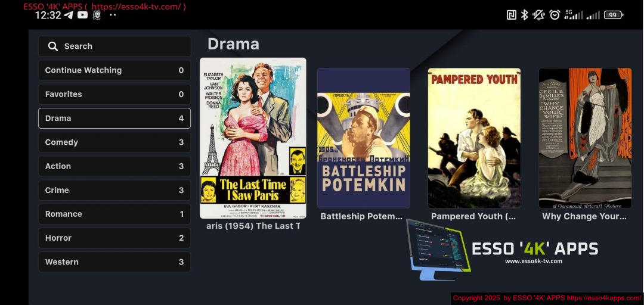
Task: Tap the 12:32 clock
Action: [x=48, y=15]
